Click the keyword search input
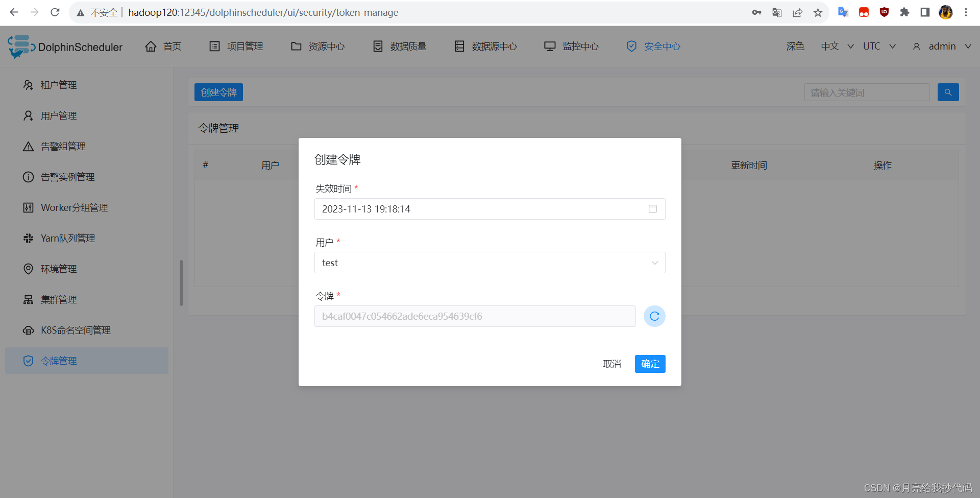 tap(867, 92)
